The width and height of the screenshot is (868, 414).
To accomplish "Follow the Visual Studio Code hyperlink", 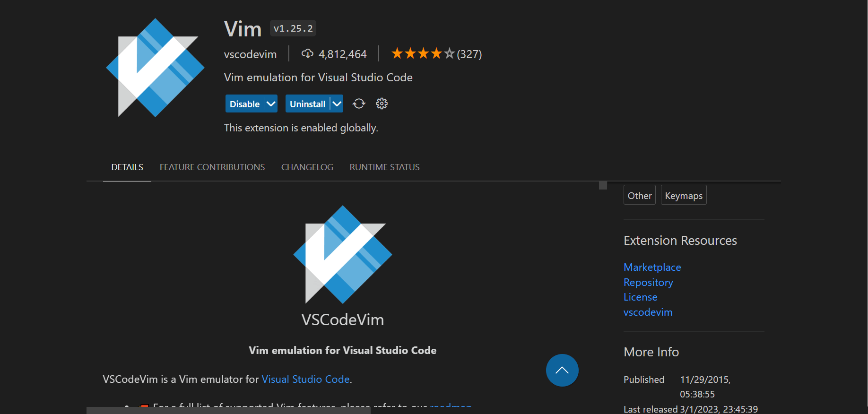I will [x=305, y=379].
